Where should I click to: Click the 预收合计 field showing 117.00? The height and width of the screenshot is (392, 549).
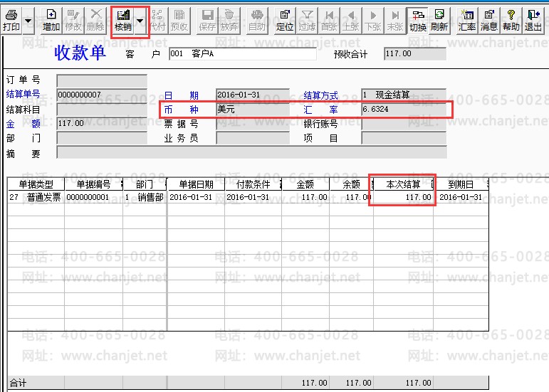pyautogui.click(x=415, y=54)
